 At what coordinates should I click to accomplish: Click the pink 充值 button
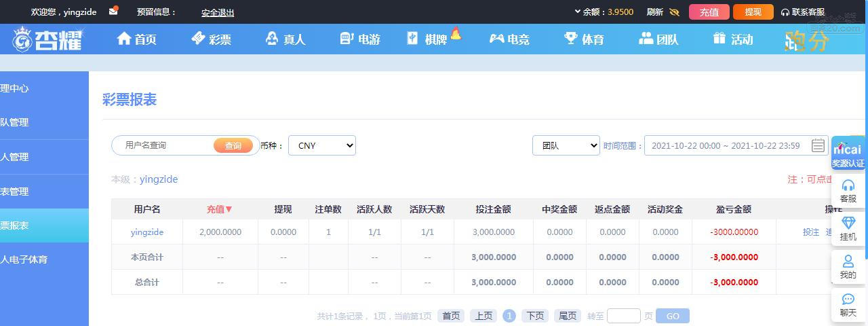point(709,12)
